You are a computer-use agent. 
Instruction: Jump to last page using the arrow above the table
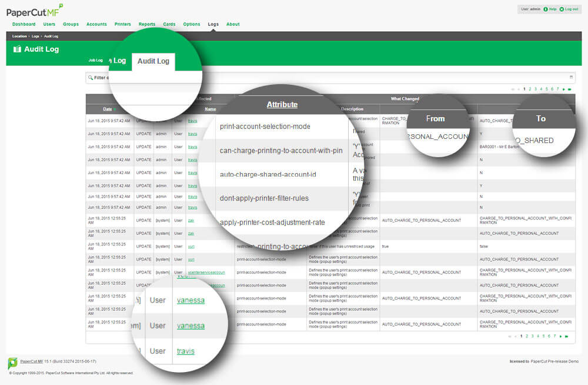569,89
